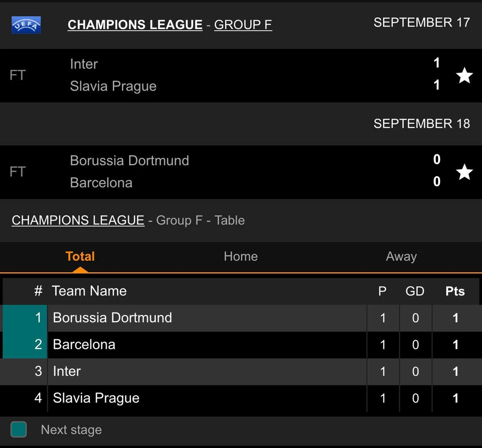Viewport: 482px width, 448px height.
Task: Sort table by GD column header
Action: [415, 291]
